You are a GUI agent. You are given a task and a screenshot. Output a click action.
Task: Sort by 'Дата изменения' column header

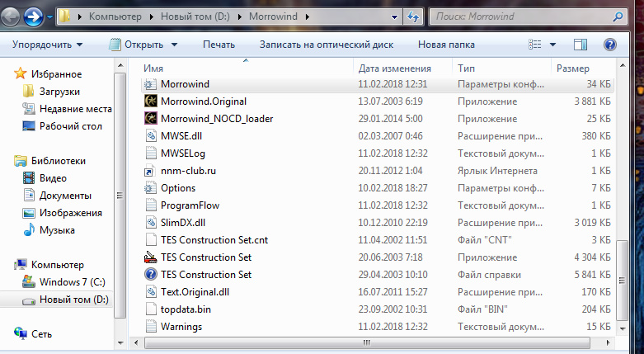click(395, 68)
